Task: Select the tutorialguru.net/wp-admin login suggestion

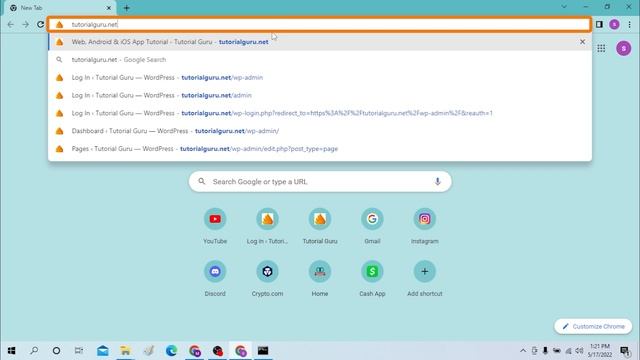Action: [320, 78]
